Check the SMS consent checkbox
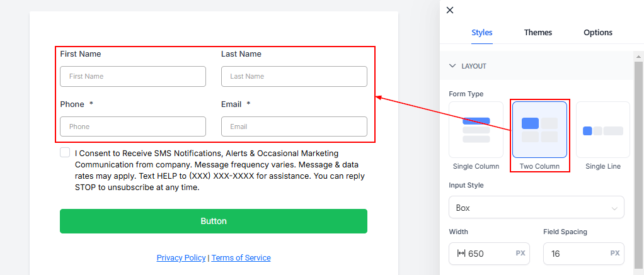Image resolution: width=644 pixels, height=275 pixels. pyautogui.click(x=65, y=153)
